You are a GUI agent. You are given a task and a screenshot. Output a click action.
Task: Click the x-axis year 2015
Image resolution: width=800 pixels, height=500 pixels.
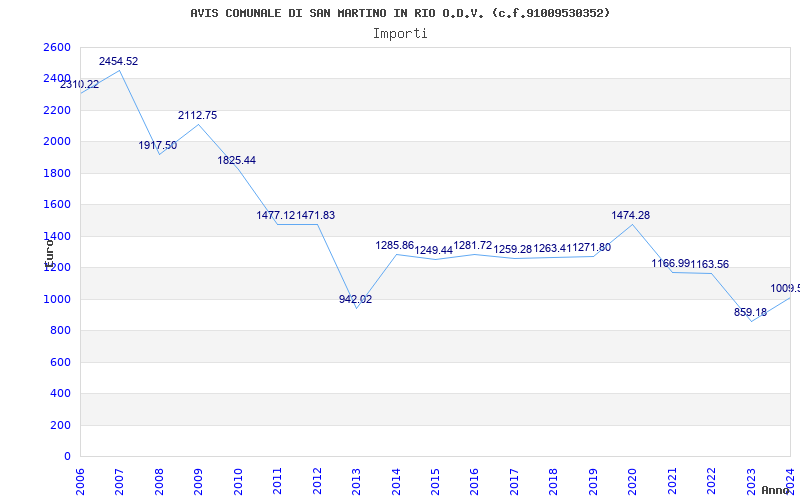(435, 481)
